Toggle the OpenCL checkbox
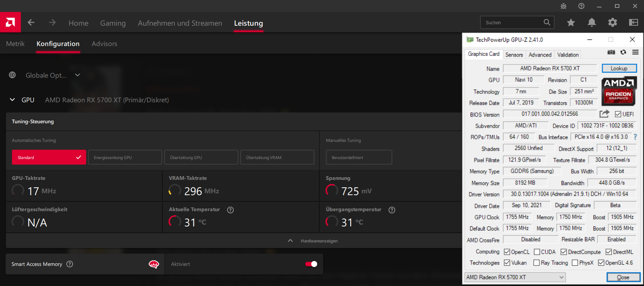The image size is (644, 286). tap(507, 252)
